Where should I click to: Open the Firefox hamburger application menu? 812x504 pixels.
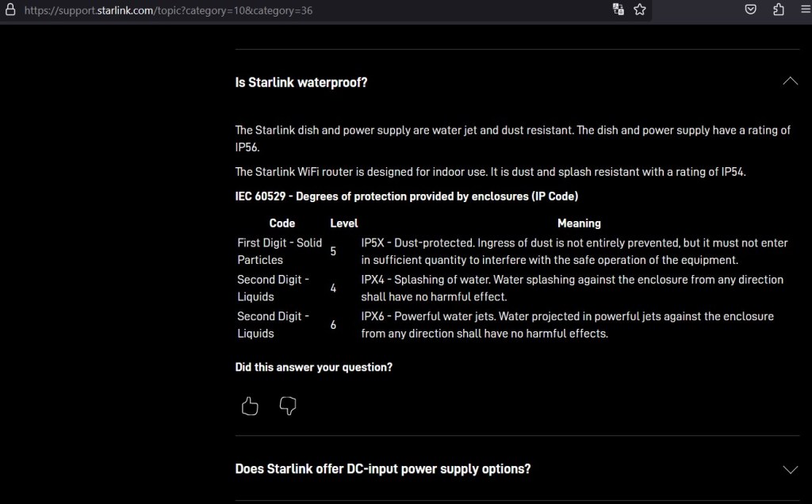pos(805,10)
